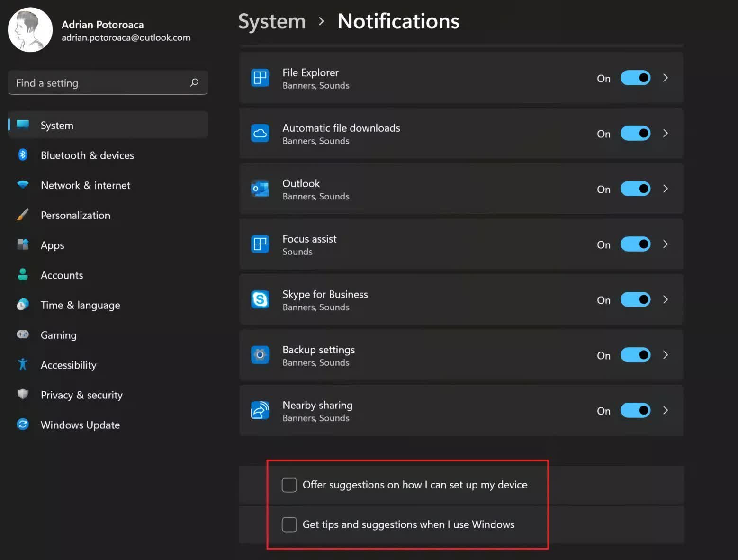
Task: Click adrian.potoroaca@outlook.com account email
Action: [126, 37]
